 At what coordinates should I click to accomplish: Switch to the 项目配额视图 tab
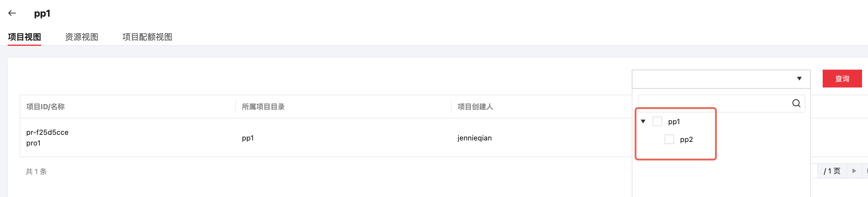point(147,37)
